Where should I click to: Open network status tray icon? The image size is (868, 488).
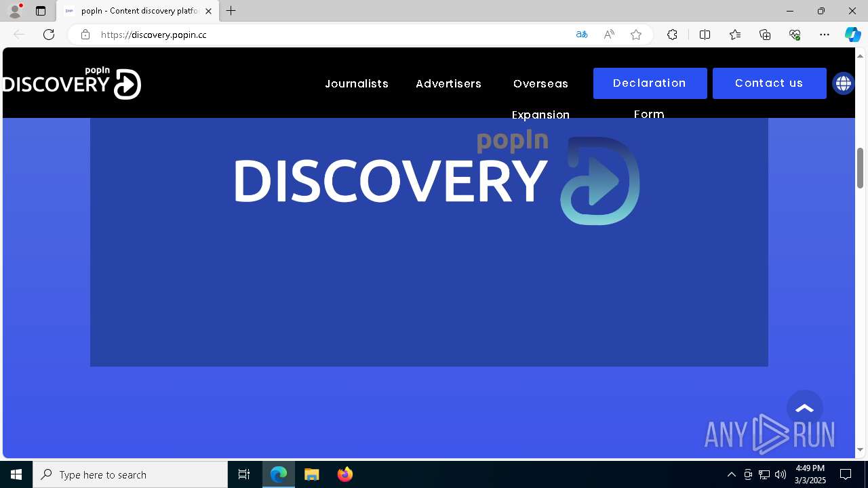(764, 474)
